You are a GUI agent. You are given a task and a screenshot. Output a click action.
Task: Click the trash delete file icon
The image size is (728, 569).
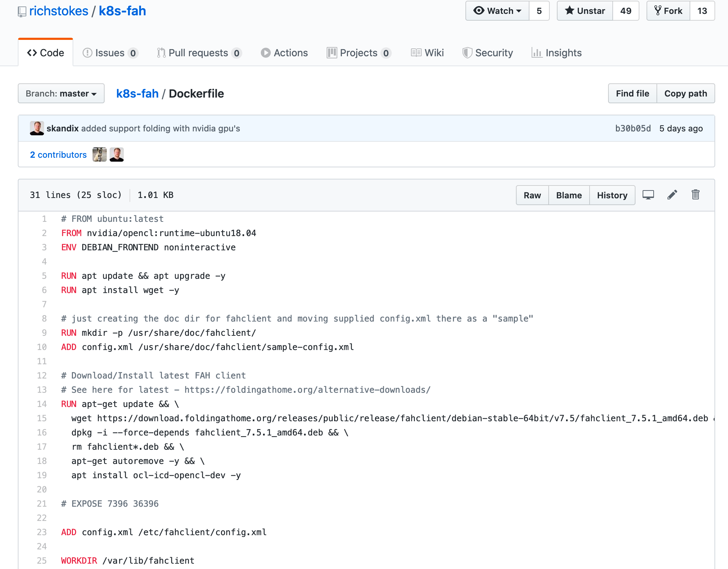(695, 195)
